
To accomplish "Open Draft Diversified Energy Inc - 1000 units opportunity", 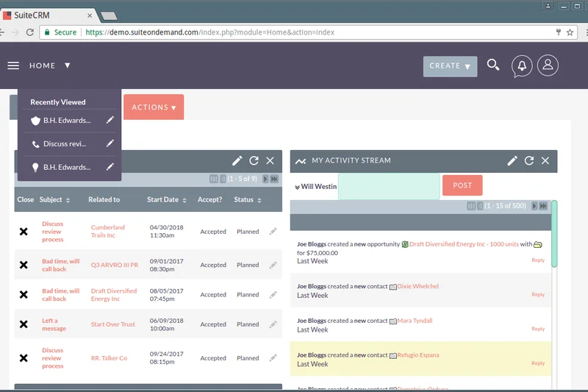I will point(464,244).
